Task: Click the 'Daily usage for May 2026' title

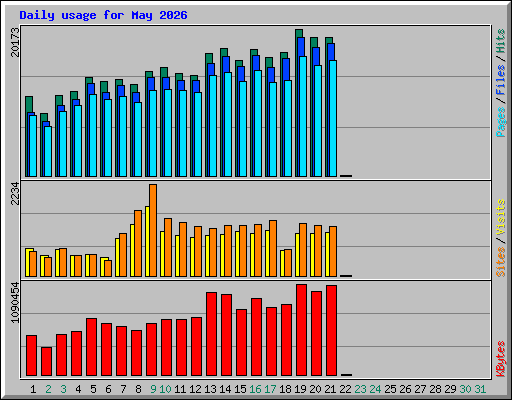Action: (x=103, y=15)
